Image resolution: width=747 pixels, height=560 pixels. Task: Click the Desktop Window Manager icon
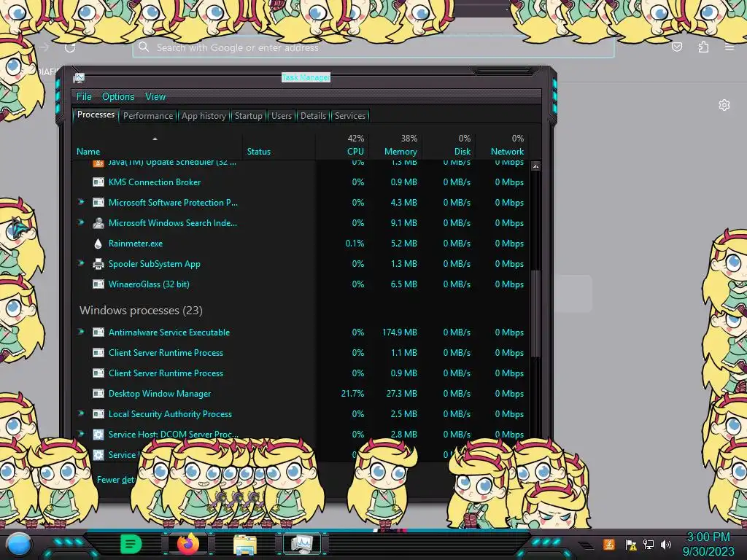[x=98, y=394]
